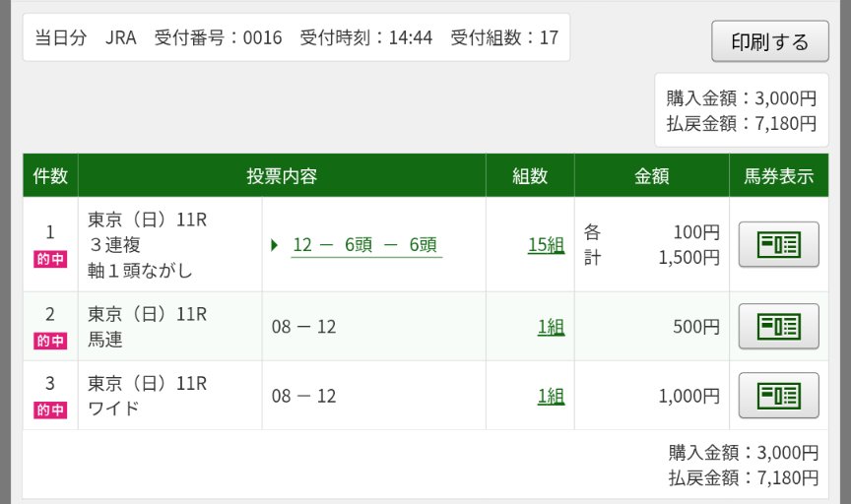Screen dimensions: 851x504
Task: Open the 1組 link in ワイド row
Action: (x=551, y=396)
